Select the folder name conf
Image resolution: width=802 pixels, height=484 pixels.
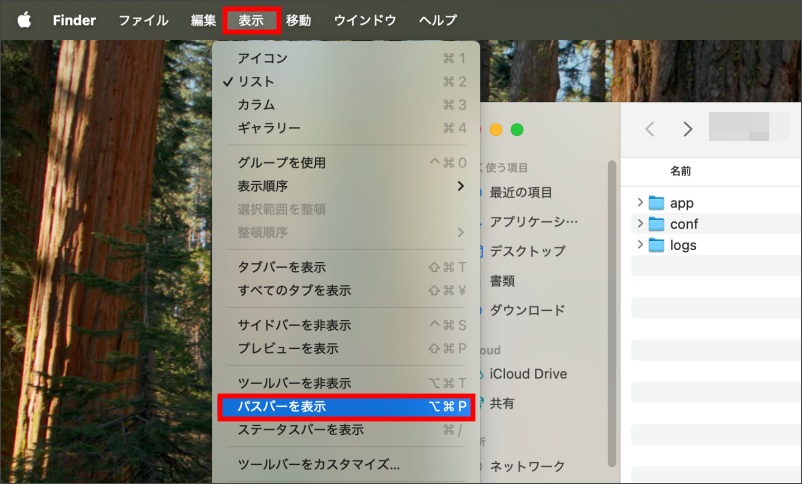point(684,224)
